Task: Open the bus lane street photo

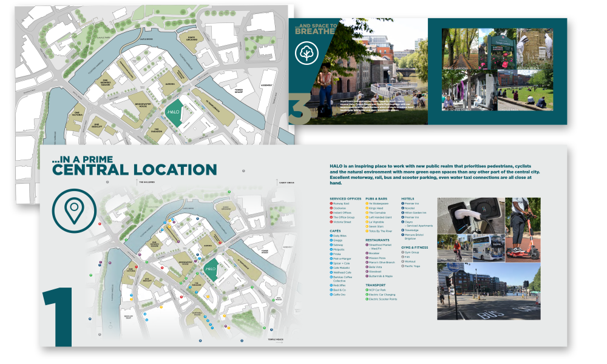Action: pos(489,291)
